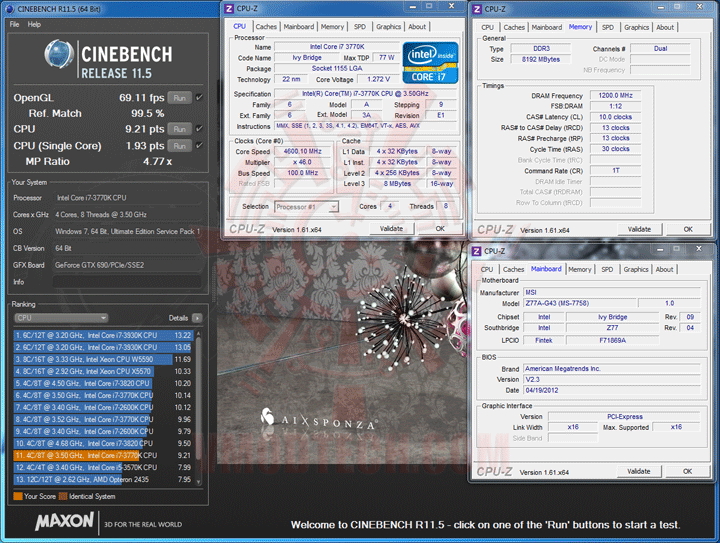The image size is (720, 543).
Task: Toggle the CPU test checkbox
Action: [199, 129]
